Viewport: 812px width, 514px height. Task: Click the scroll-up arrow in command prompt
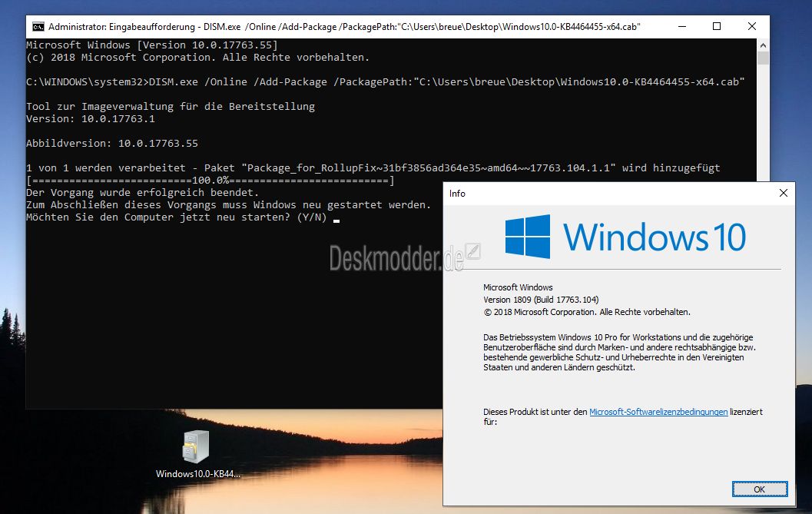(x=763, y=45)
